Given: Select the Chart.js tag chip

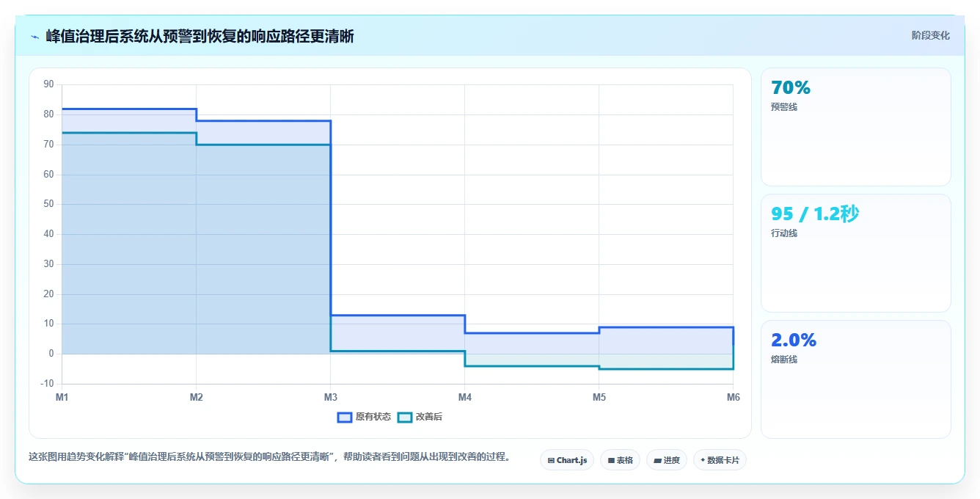Looking at the screenshot, I should 567,460.
